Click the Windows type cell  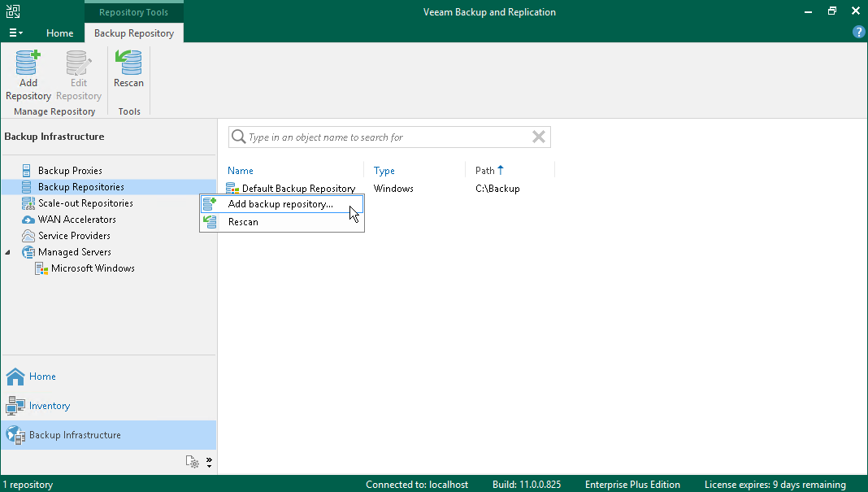tap(393, 189)
